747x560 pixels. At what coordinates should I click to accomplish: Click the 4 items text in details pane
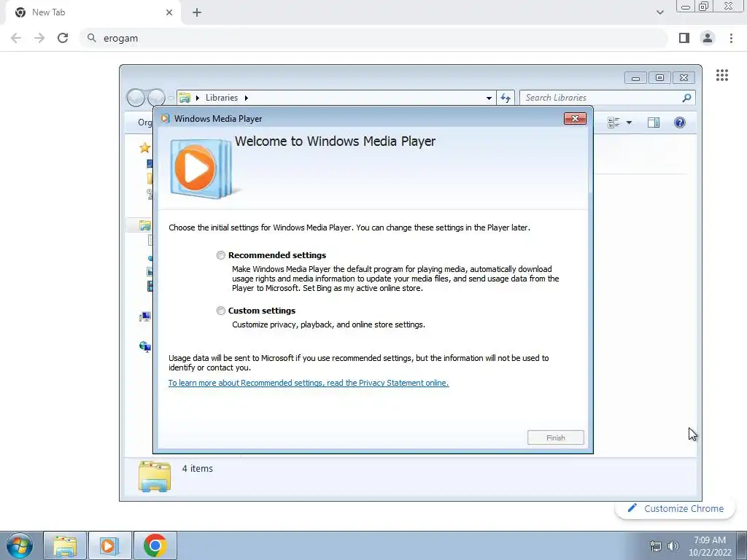pyautogui.click(x=197, y=469)
